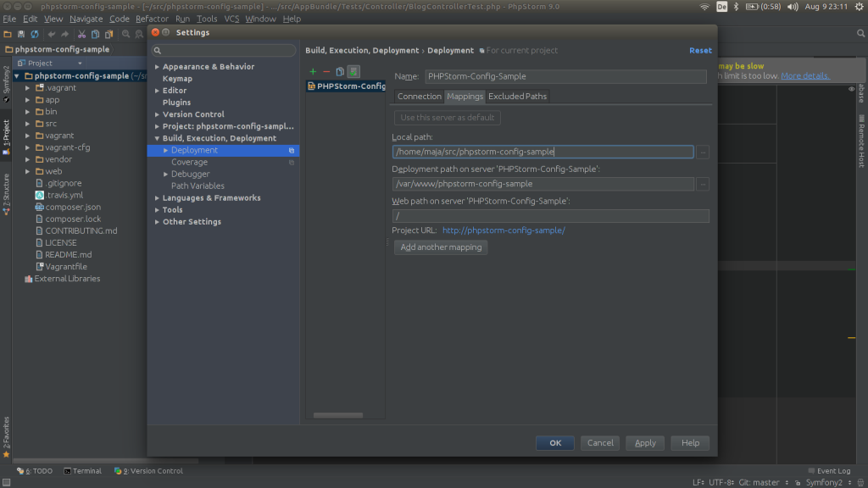The width and height of the screenshot is (868, 488).
Task: Browse local path with ellipsis button
Action: (703, 152)
